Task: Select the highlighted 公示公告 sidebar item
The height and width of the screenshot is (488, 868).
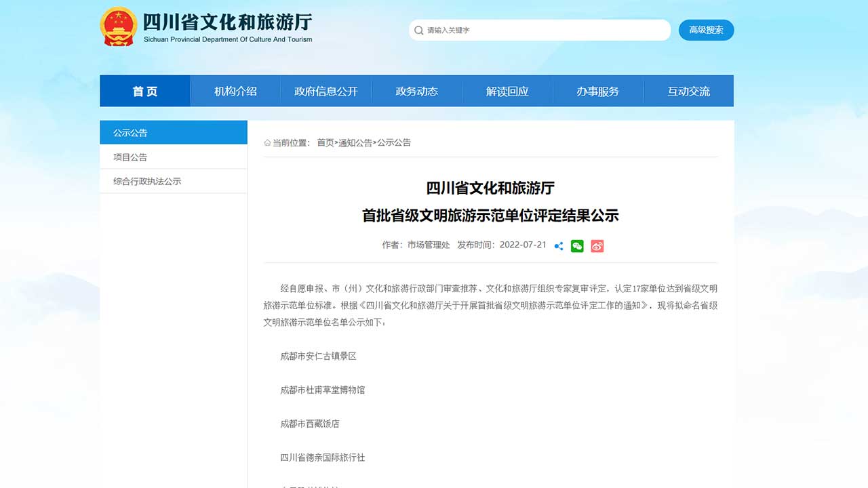Action: pyautogui.click(x=130, y=132)
